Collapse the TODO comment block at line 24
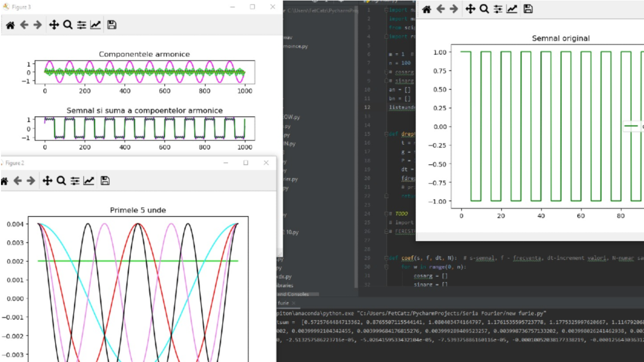 [x=385, y=213]
